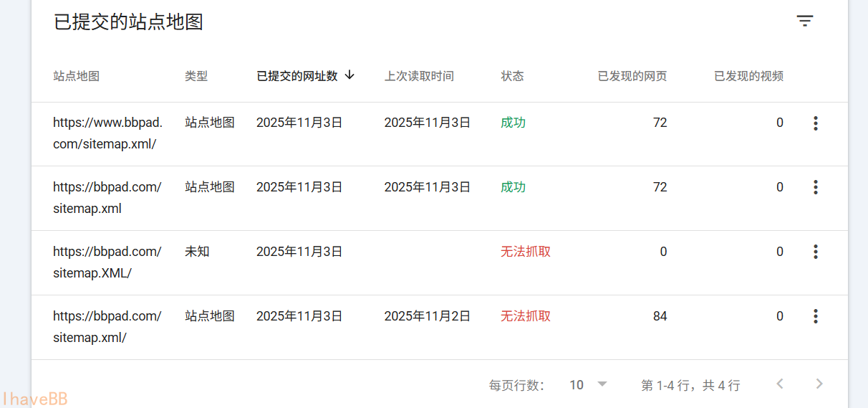Image resolution: width=868 pixels, height=408 pixels.
Task: Open the filter icon for submitted sitemaps
Action: [x=805, y=22]
